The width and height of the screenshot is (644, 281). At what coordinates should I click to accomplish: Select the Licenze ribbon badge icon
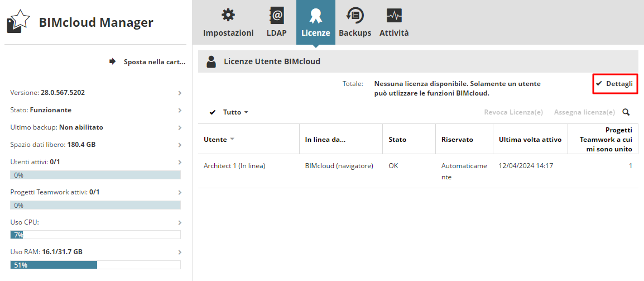click(315, 15)
